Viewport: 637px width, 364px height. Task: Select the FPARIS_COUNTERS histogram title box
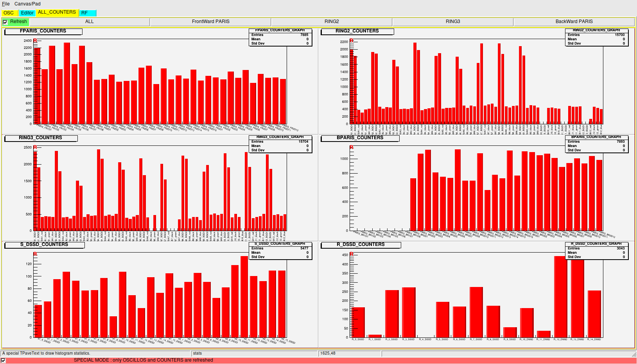tap(43, 31)
